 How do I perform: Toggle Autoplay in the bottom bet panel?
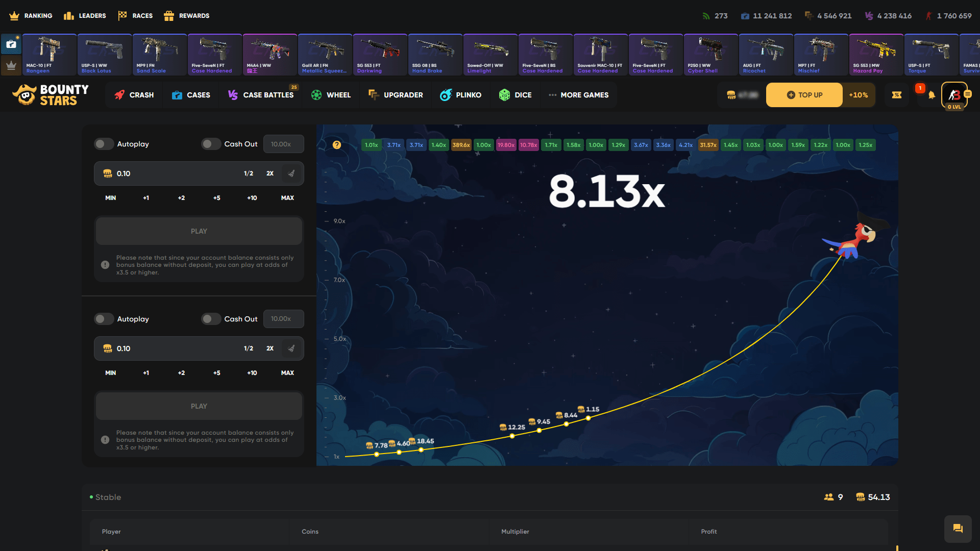coord(104,319)
